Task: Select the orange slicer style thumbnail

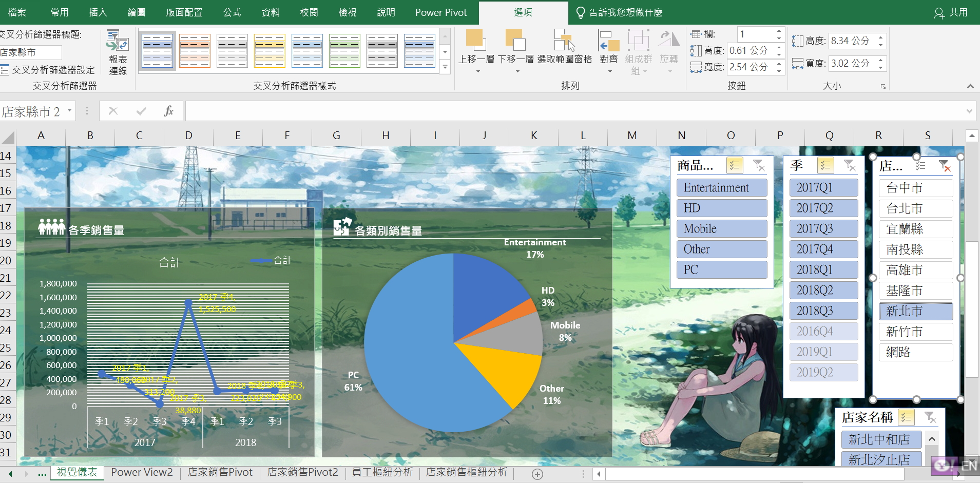Action: (x=195, y=50)
